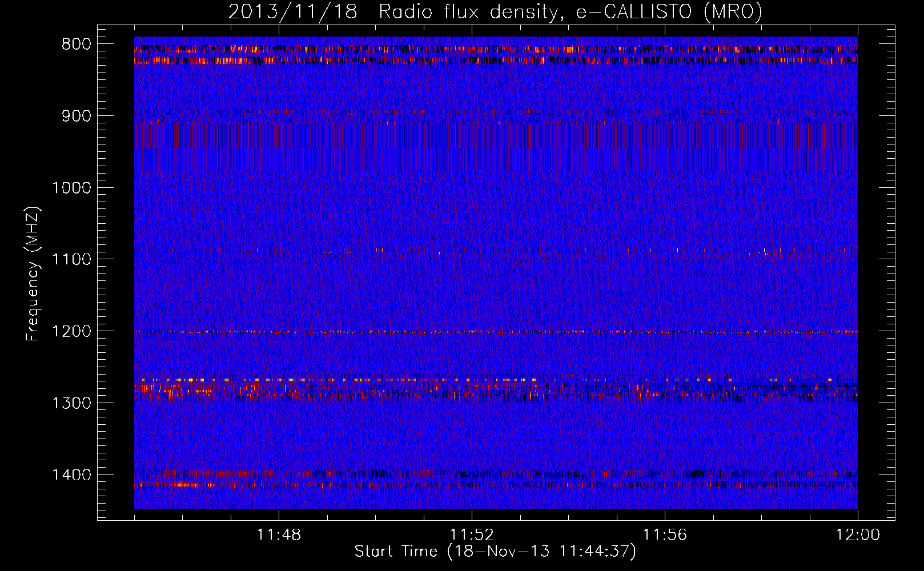Image resolution: width=924 pixels, height=571 pixels.
Task: Click the 1200 frequency tick label
Action: tap(71, 332)
